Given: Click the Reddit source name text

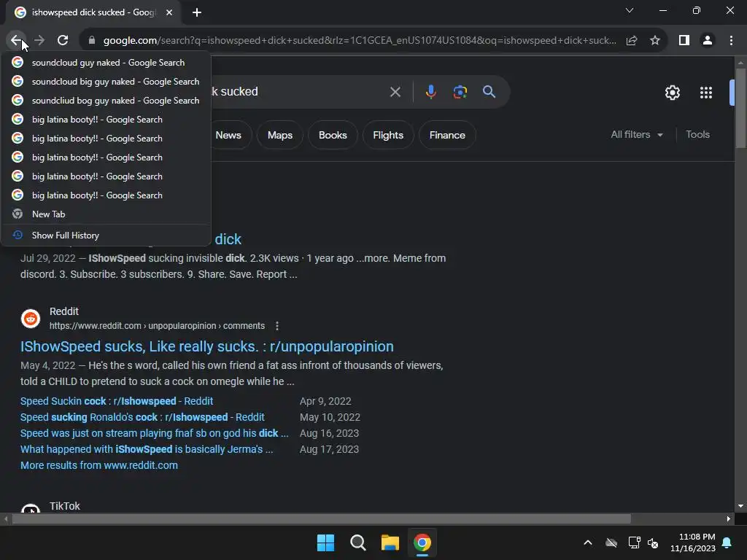Looking at the screenshot, I should [x=64, y=311].
